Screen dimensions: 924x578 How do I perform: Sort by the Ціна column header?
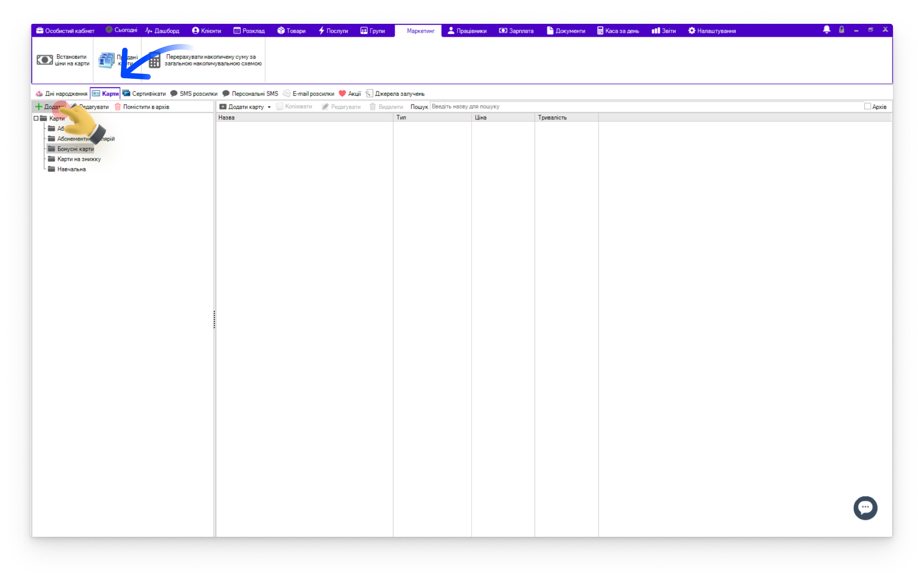point(503,117)
